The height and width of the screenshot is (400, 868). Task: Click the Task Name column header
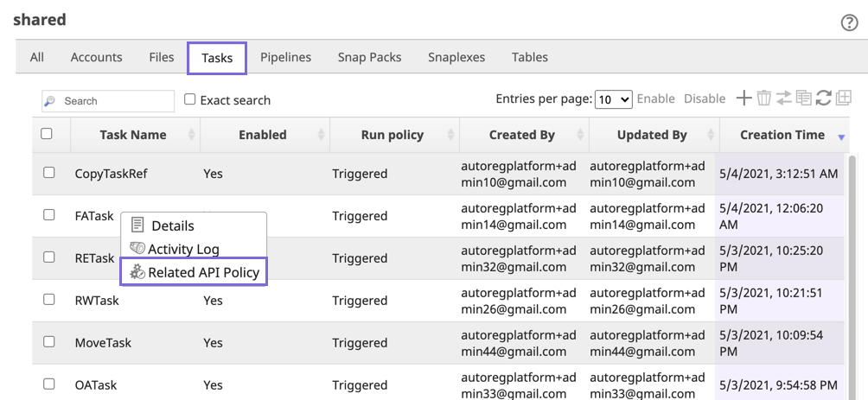click(x=133, y=135)
